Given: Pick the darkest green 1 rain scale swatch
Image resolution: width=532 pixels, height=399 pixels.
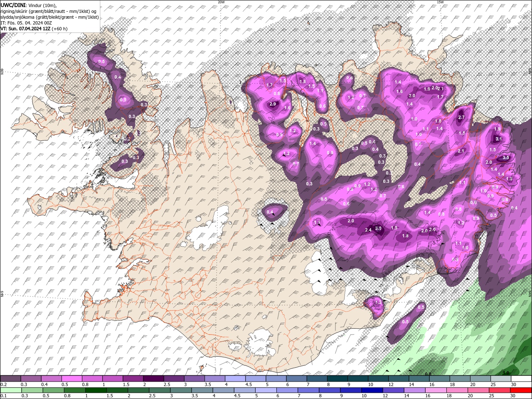Looking at the screenshot, I should click(x=96, y=390).
